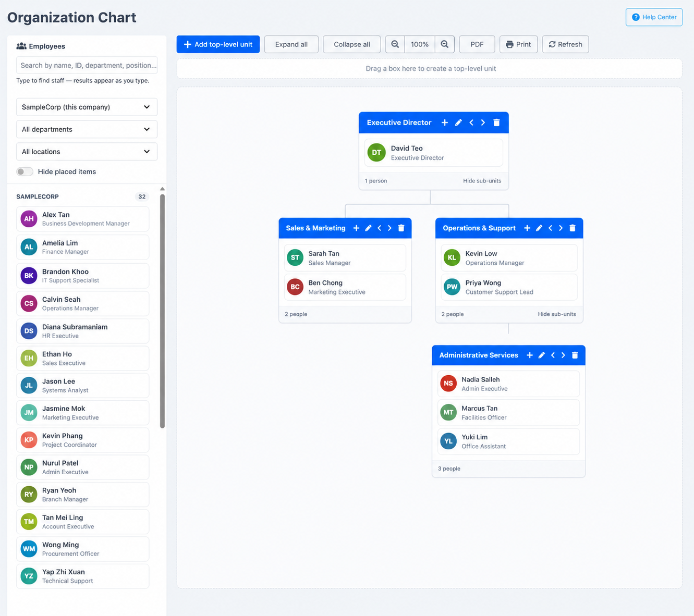The image size is (694, 616).
Task: Select Calvin Seah employee card
Action: (x=82, y=303)
